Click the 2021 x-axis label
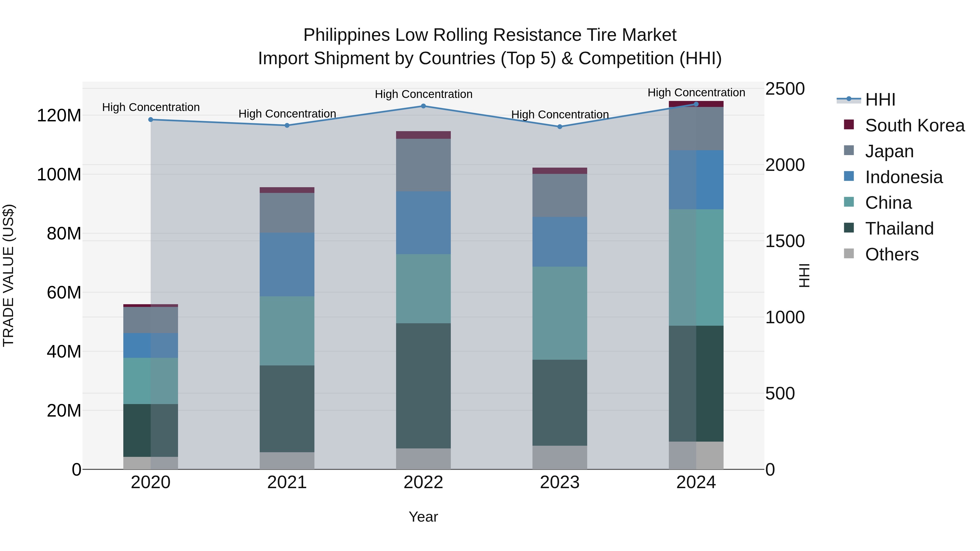 point(287,482)
